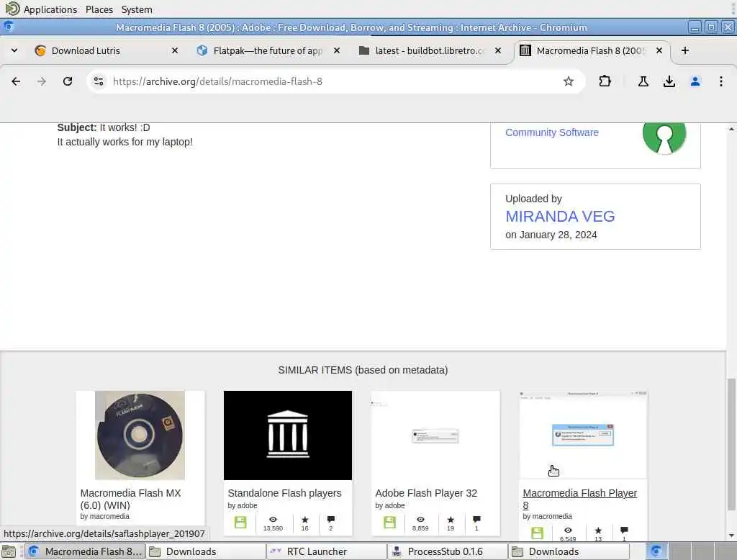Screen dimensions: 737x560
Task: Open the Chromium three-dot menu
Action: 720,81
